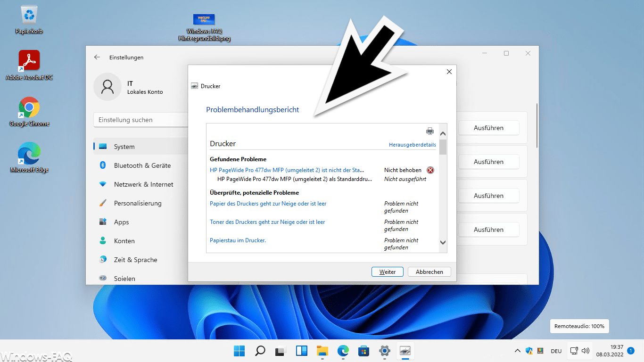Viewport: 644px width, 362px height.
Task: Open Toner des Druckers geht zur Neige link
Action: [267, 222]
